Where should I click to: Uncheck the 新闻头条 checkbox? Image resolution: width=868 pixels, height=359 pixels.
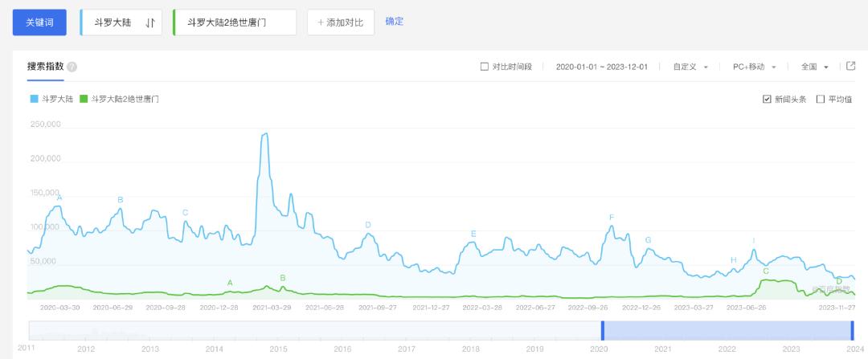click(x=767, y=99)
